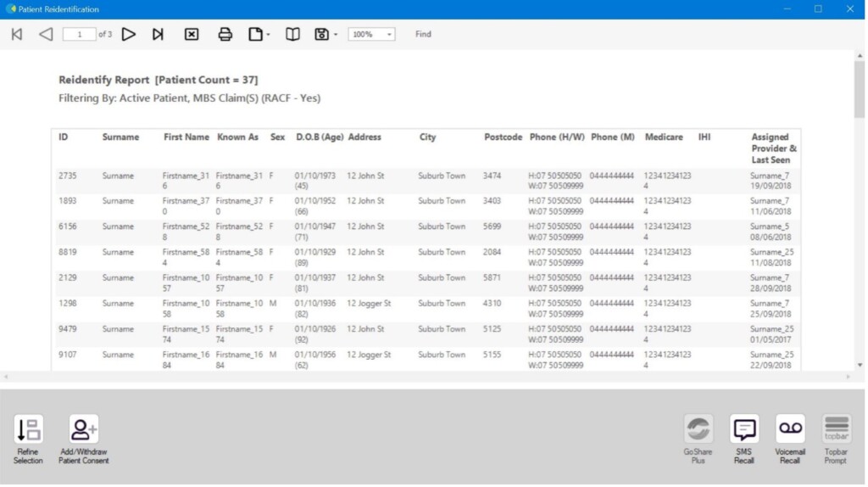The image size is (868, 487).
Task: Print the Reidentify report
Action: pyautogui.click(x=225, y=35)
